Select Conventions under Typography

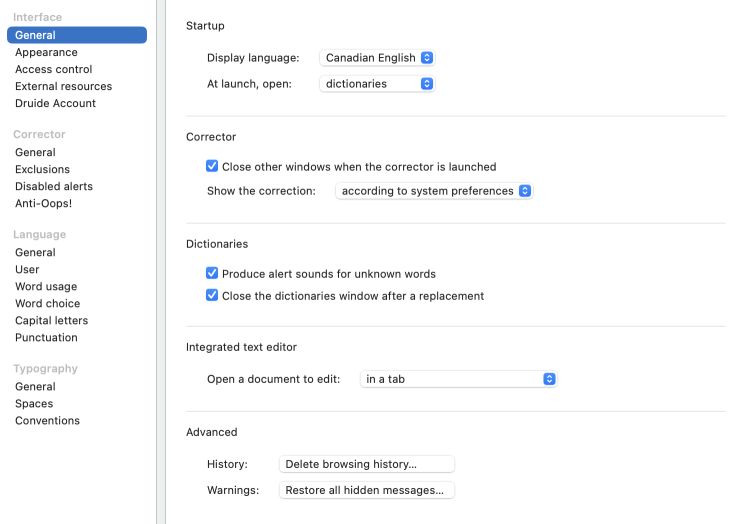click(x=47, y=421)
